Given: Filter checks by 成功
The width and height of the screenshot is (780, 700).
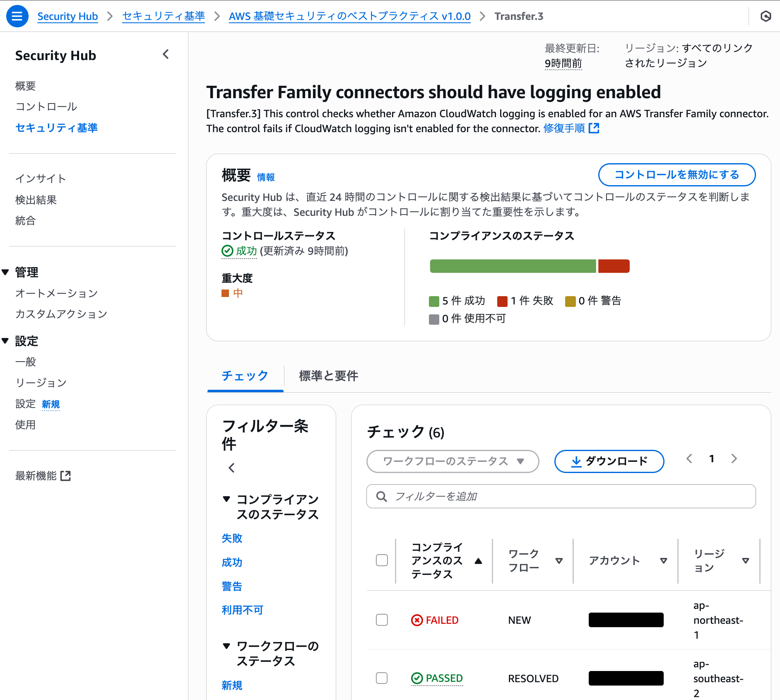Looking at the screenshot, I should [232, 562].
